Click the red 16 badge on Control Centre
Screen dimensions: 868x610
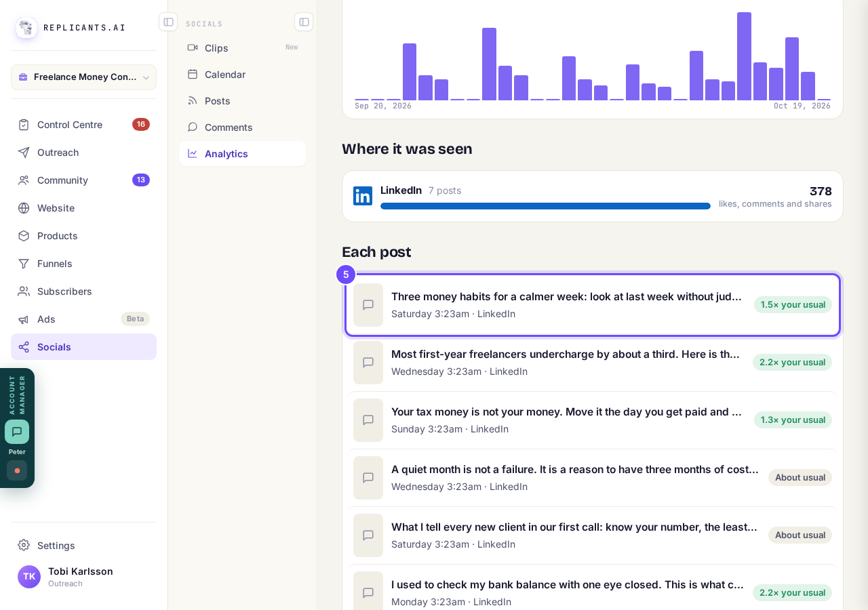tap(141, 125)
